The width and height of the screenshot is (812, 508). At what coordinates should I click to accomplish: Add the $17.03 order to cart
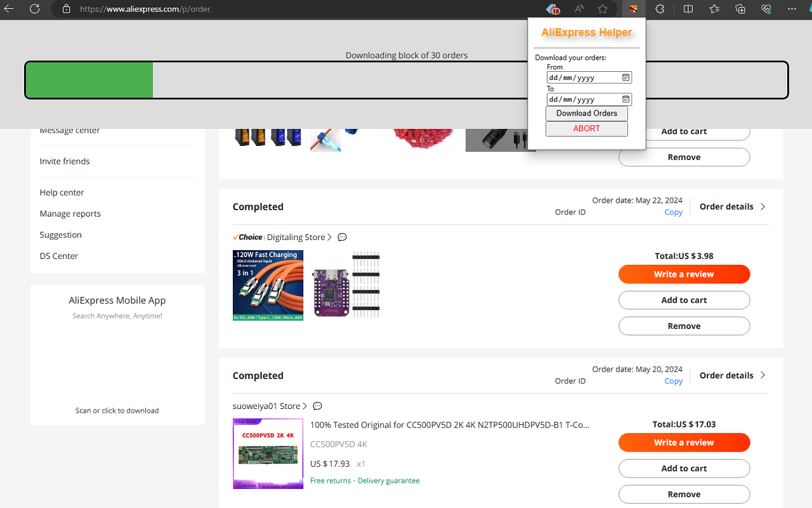pyautogui.click(x=684, y=469)
